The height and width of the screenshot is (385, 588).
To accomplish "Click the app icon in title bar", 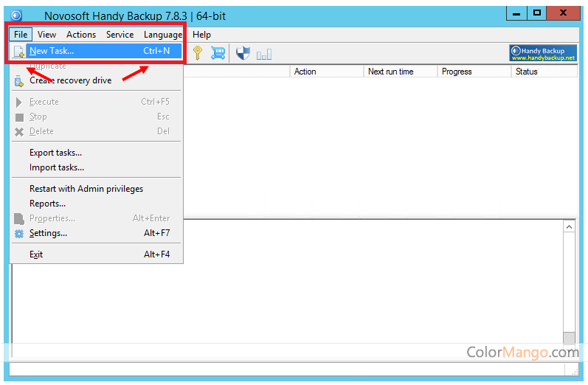I will (16, 15).
